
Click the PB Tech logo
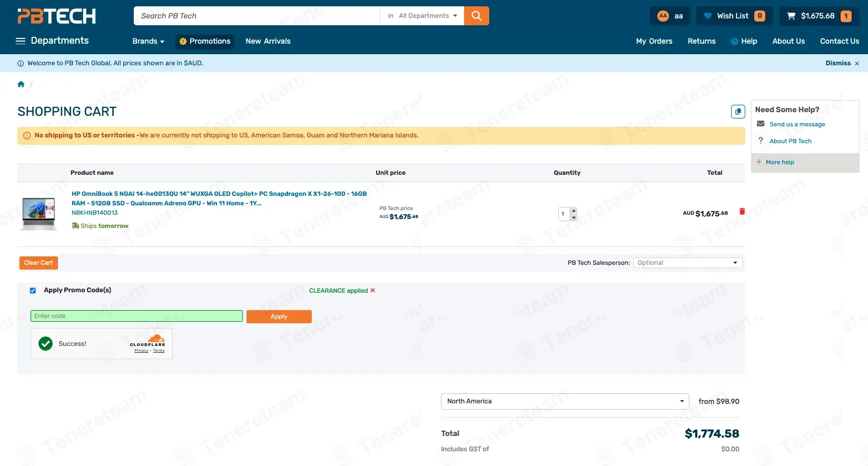tap(57, 16)
